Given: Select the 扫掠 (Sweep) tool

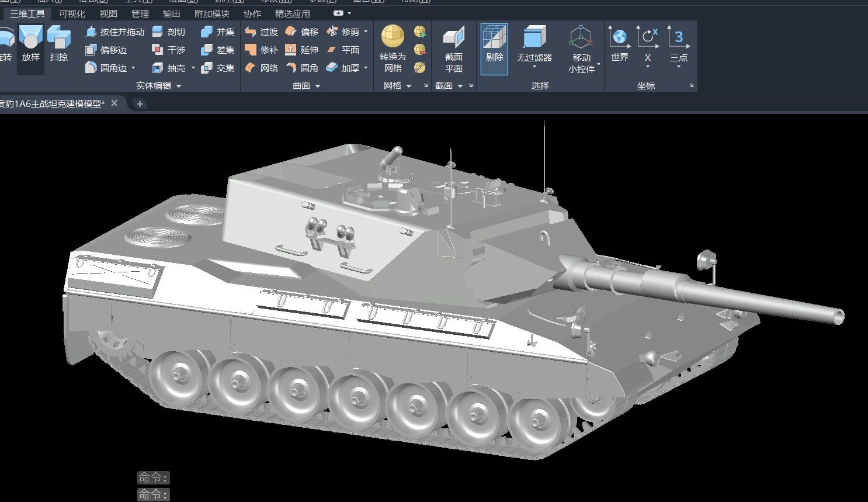Looking at the screenshot, I should click(59, 45).
